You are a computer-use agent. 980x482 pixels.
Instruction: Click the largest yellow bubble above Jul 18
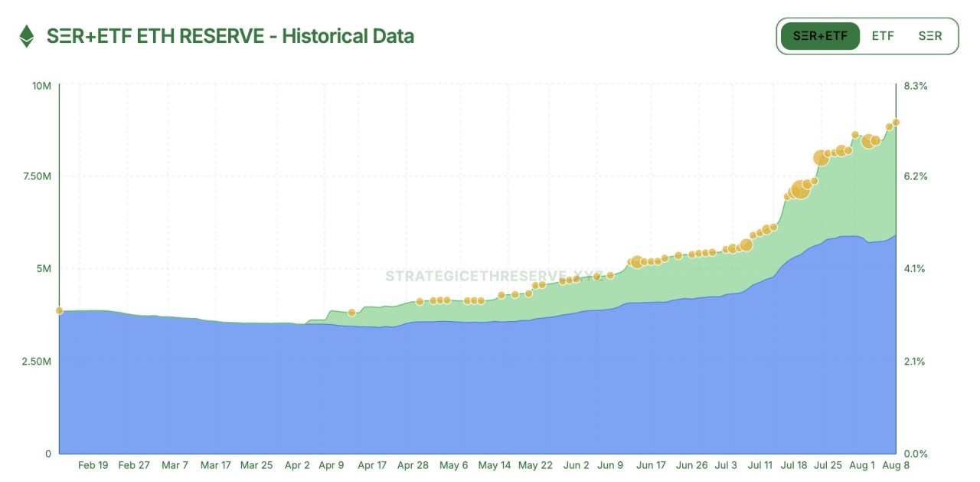pos(800,189)
